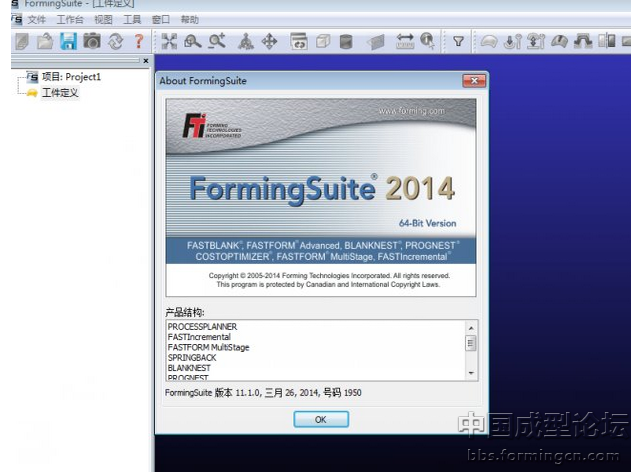Image resolution: width=639 pixels, height=472 pixels.
Task: Click the camera snapshot icon
Action: [92, 41]
